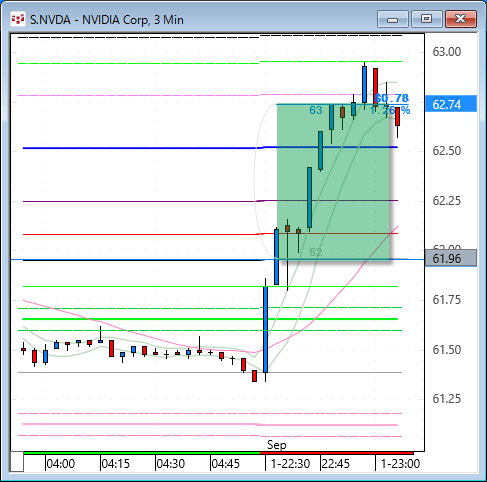487x482 pixels.
Task: Click the window title S.NVDA - NVIDIA Corp, 3 Min
Action: pyautogui.click(x=107, y=20)
